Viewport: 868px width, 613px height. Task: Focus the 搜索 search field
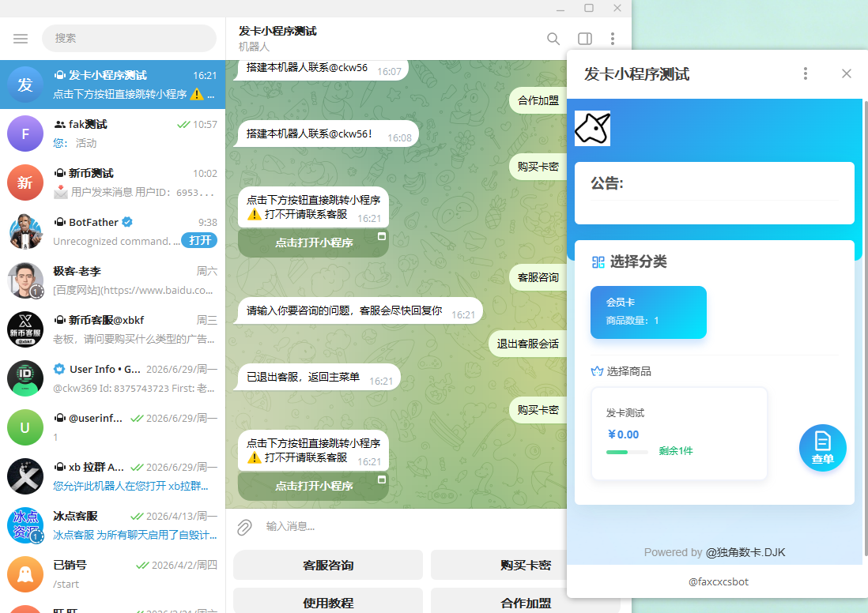point(129,38)
